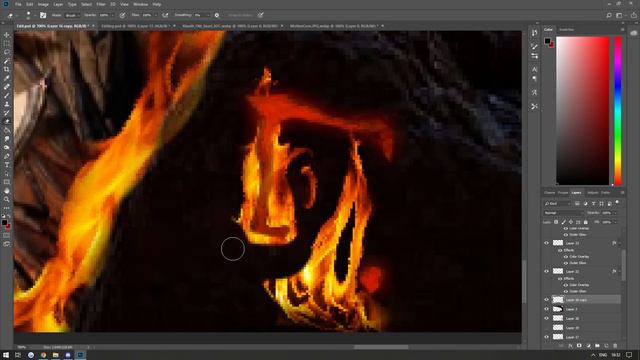Select the Clone Stamp tool

(7, 104)
